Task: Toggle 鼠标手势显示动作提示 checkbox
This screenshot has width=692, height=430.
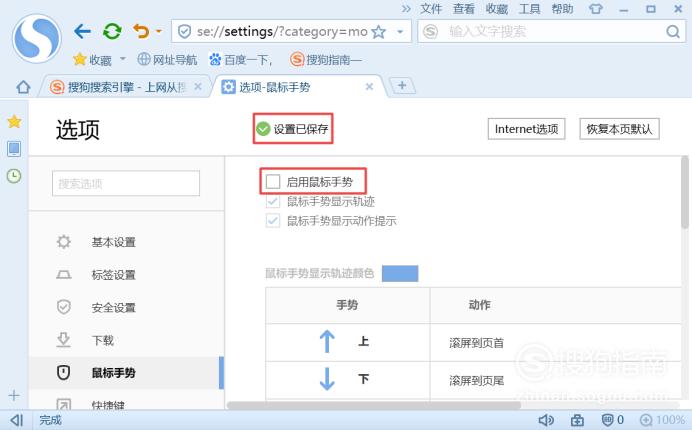Action: point(273,220)
